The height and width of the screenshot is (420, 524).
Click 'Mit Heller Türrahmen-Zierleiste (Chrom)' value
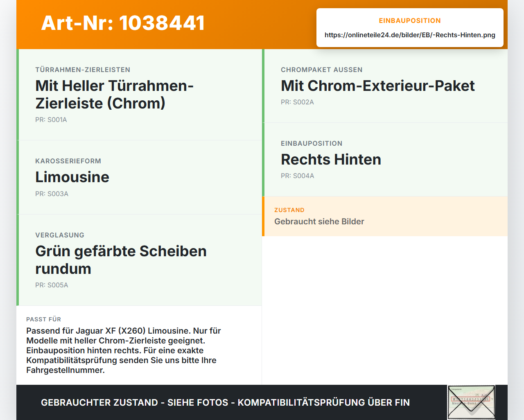coord(114,95)
